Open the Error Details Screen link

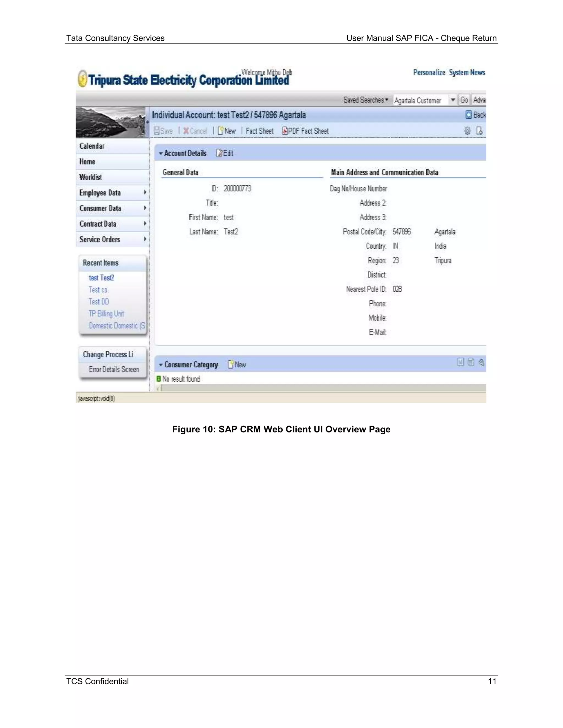point(114,369)
